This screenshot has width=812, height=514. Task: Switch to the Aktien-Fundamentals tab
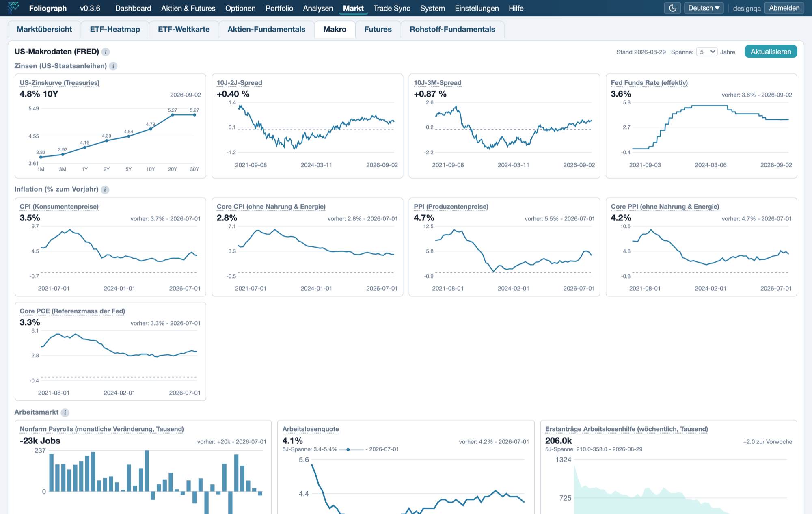[x=266, y=29]
